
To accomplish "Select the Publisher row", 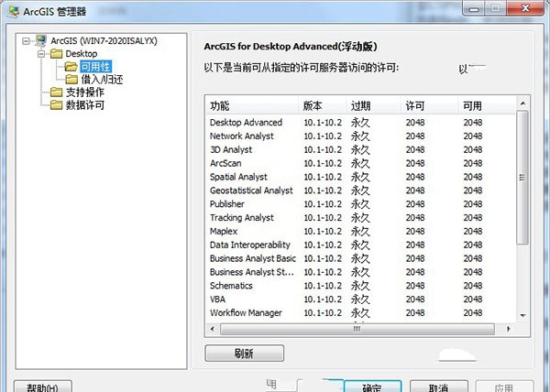I will pyautogui.click(x=360, y=204).
